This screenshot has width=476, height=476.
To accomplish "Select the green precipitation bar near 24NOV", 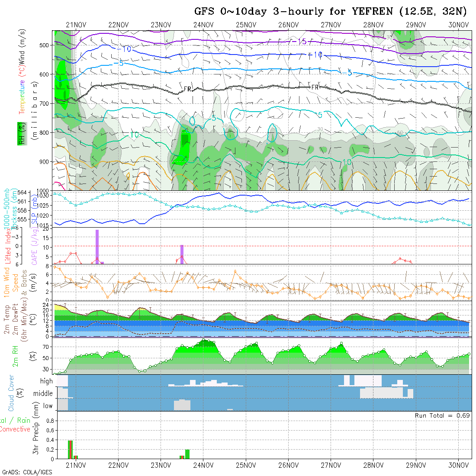I will pos(187,454).
